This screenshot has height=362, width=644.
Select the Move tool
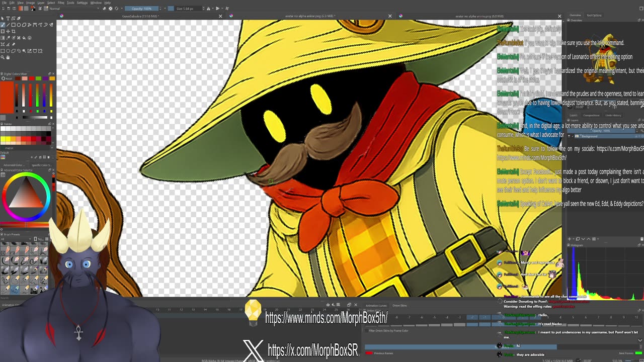click(8, 31)
